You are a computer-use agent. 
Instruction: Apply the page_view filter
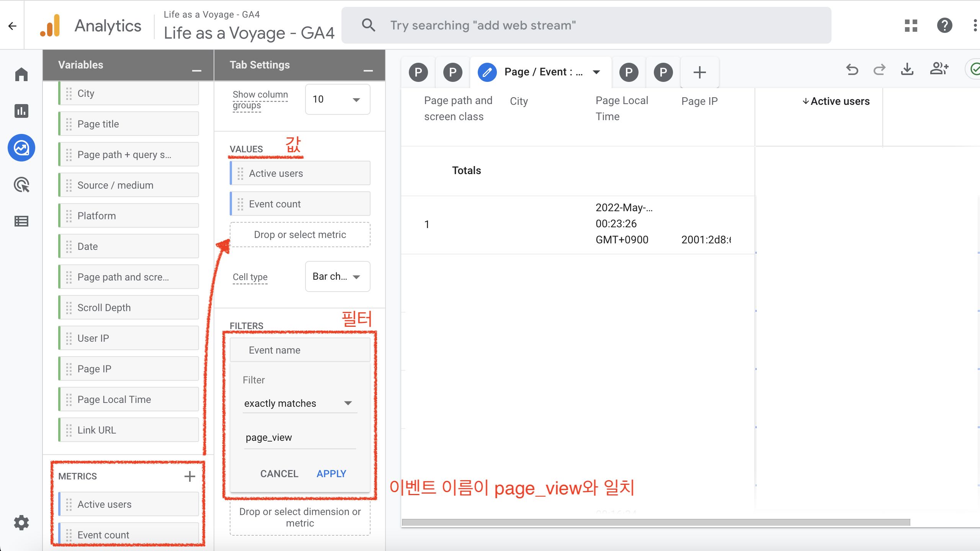[331, 473]
